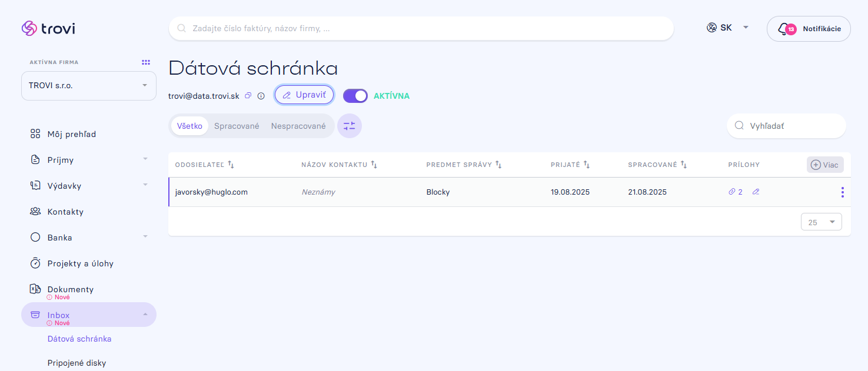Open the company grid switcher icon

tap(146, 62)
